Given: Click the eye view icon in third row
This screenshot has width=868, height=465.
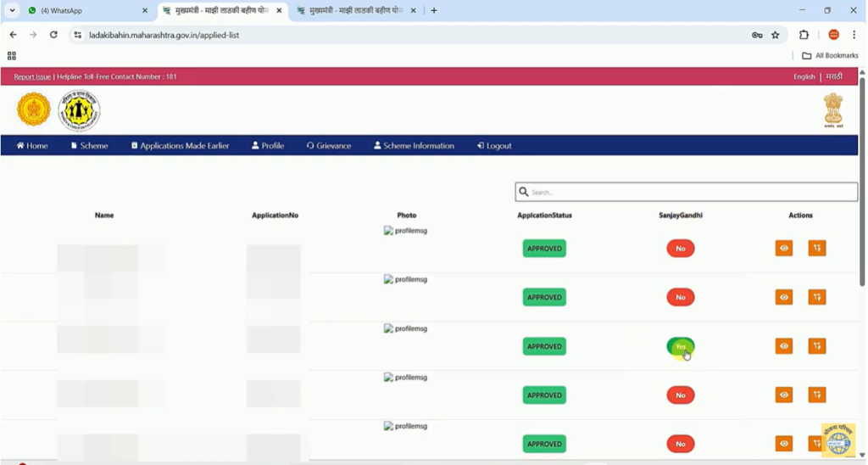Looking at the screenshot, I should tap(783, 346).
